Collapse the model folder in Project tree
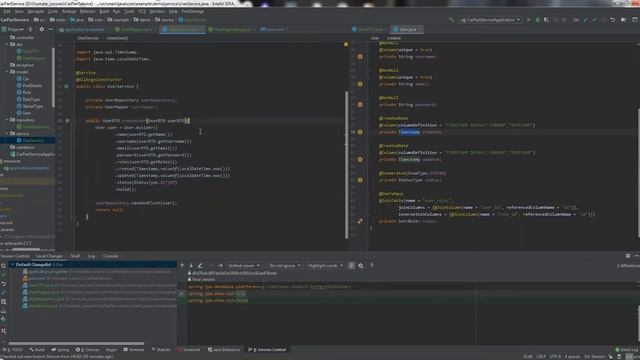Viewport: 640px width, 360px height. click(x=7, y=71)
